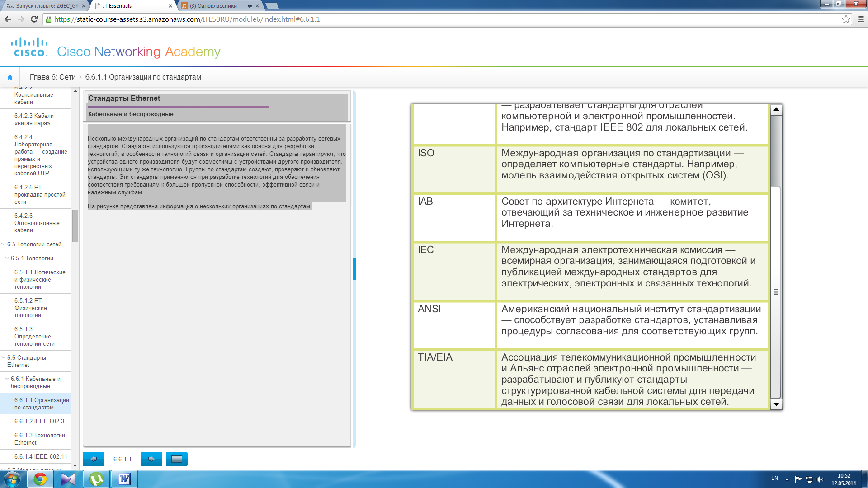Open 6.4.2.6 Оптоволоконные кабели
This screenshot has width=868, height=488.
(x=36, y=223)
